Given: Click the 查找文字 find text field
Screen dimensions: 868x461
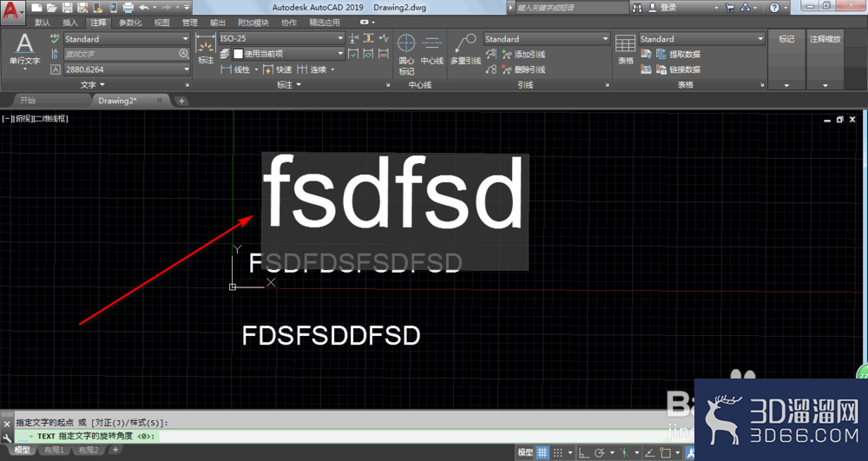Looking at the screenshot, I should [127, 54].
